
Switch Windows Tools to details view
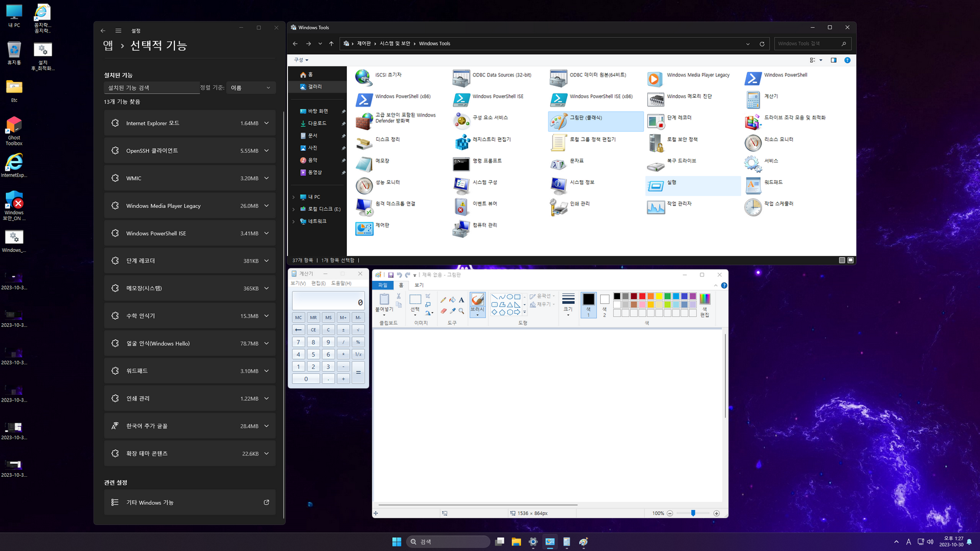coord(842,260)
